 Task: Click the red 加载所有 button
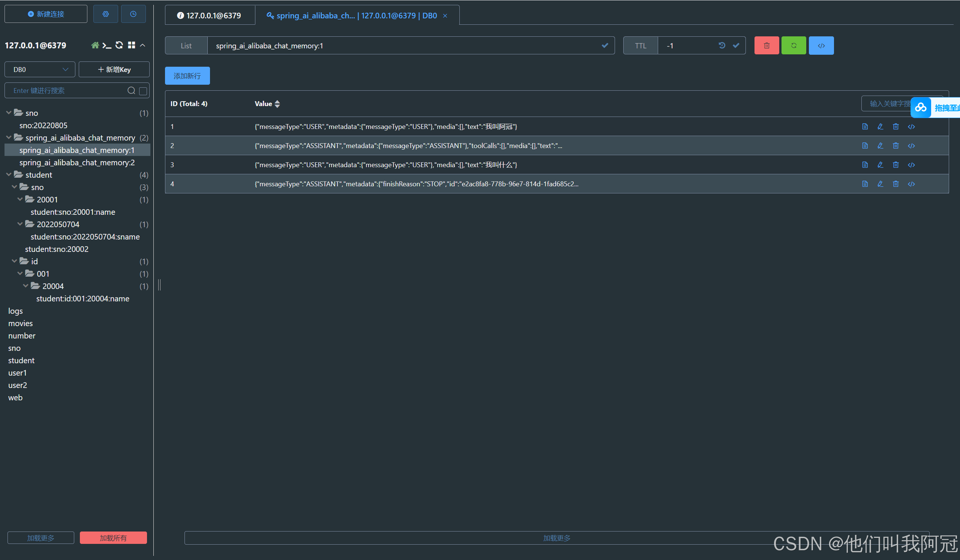[113, 538]
